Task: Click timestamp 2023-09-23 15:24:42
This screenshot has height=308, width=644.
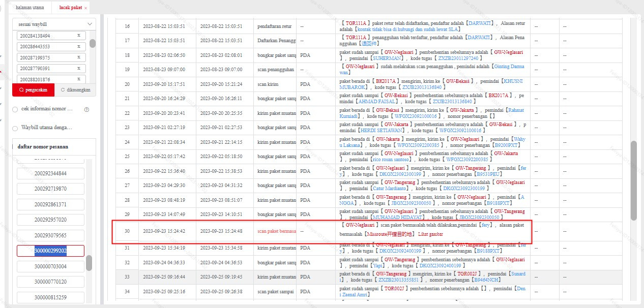Action: pos(164,231)
